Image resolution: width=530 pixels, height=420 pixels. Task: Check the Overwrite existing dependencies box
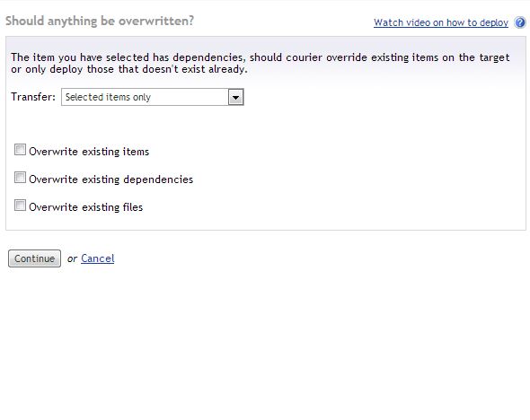[20, 178]
